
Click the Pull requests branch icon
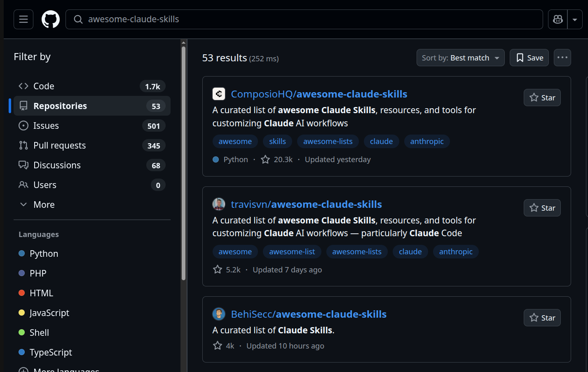(x=23, y=145)
